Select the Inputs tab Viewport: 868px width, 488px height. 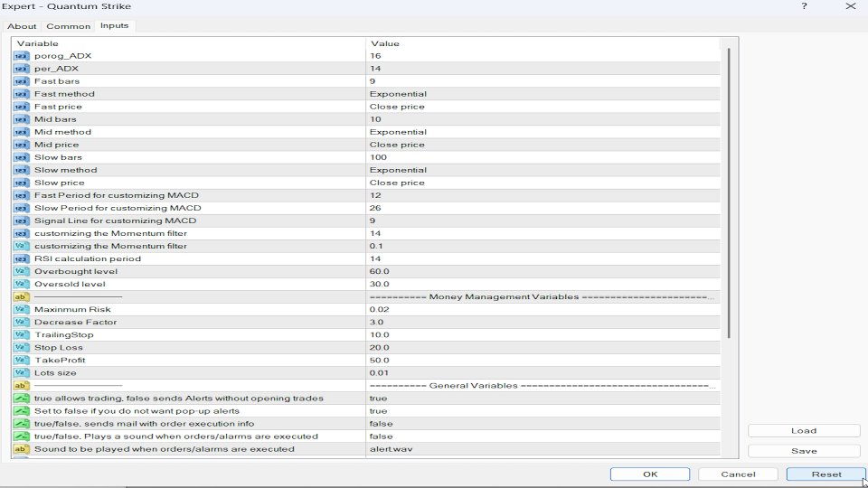tap(115, 25)
